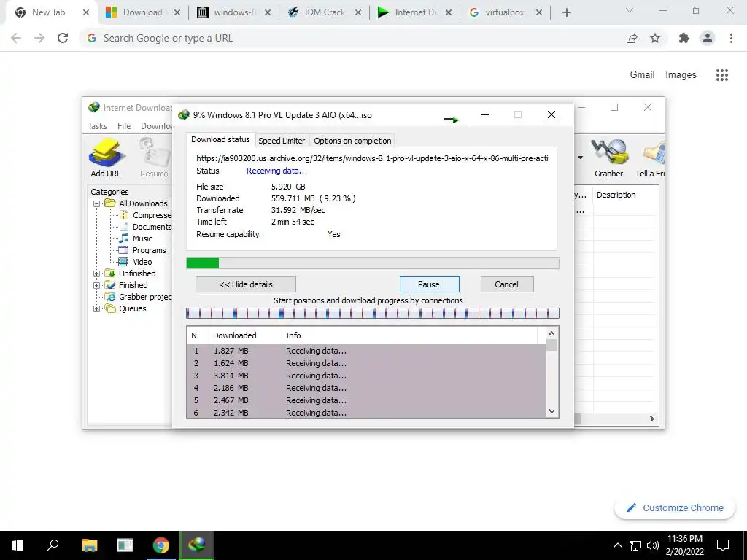Screen dimensions: 747x560
Task: Close the Download Microsoft tab
Action: (x=177, y=13)
